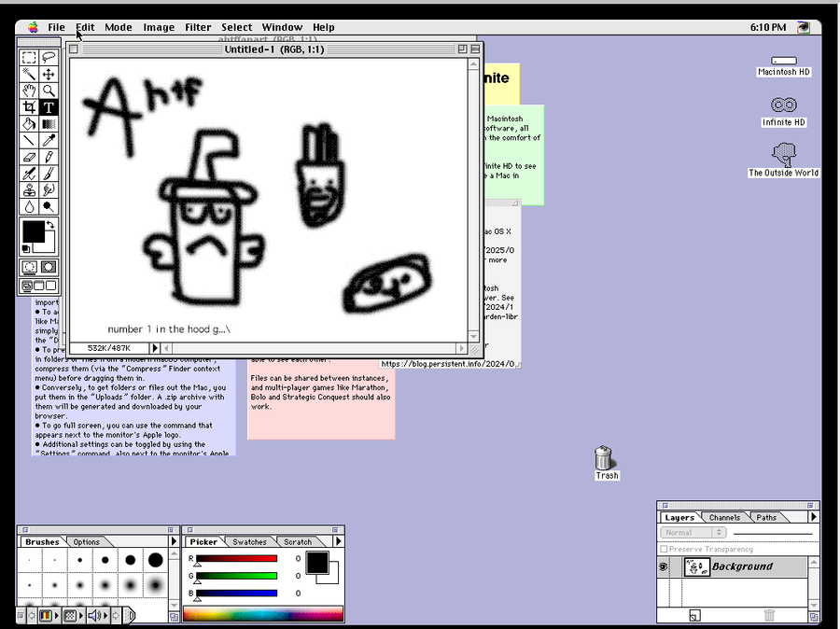This screenshot has width=840, height=629.
Task: Select the Gradient tool
Action: tap(49, 124)
